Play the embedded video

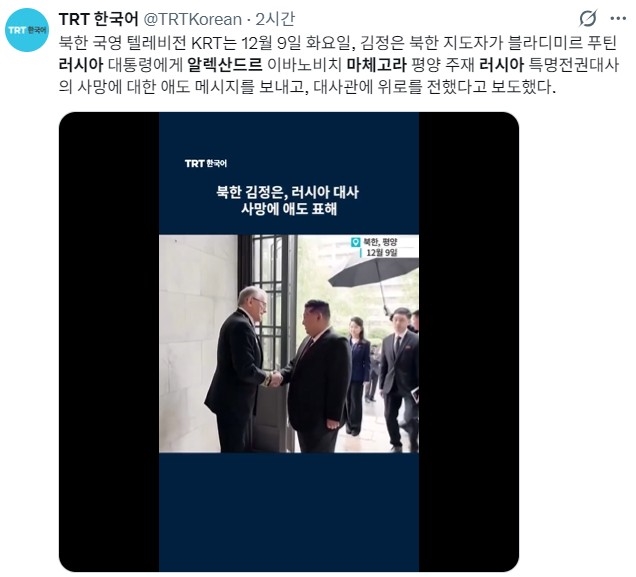click(x=289, y=342)
